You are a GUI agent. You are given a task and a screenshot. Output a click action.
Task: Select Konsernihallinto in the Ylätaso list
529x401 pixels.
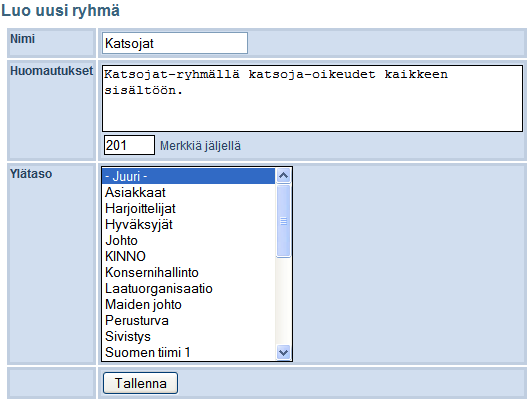(x=189, y=273)
